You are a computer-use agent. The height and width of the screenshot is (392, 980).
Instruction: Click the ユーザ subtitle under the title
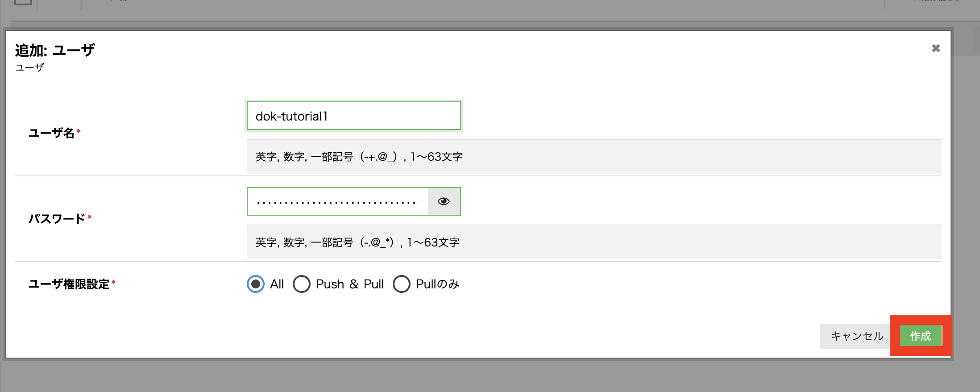click(29, 67)
